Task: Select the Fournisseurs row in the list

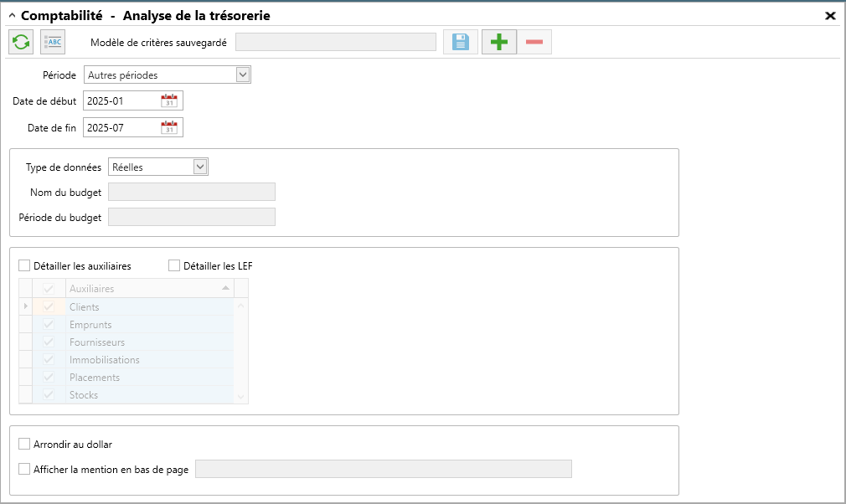Action: (x=132, y=342)
